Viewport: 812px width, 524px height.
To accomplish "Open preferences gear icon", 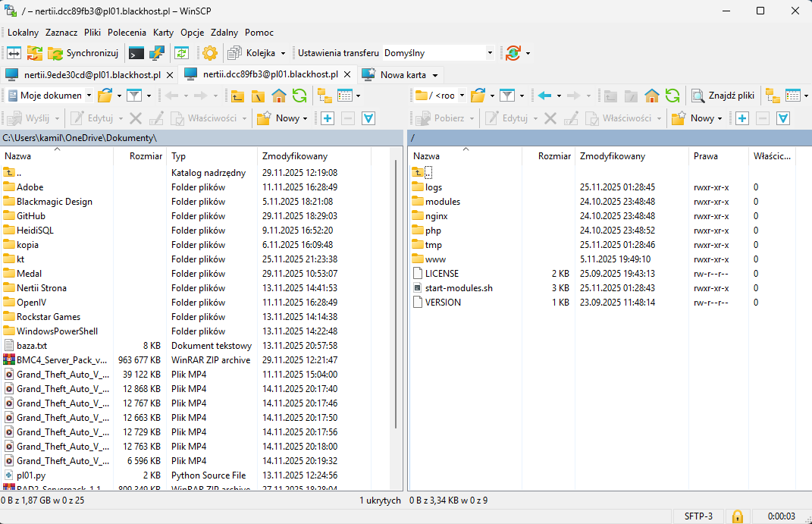I will [210, 53].
